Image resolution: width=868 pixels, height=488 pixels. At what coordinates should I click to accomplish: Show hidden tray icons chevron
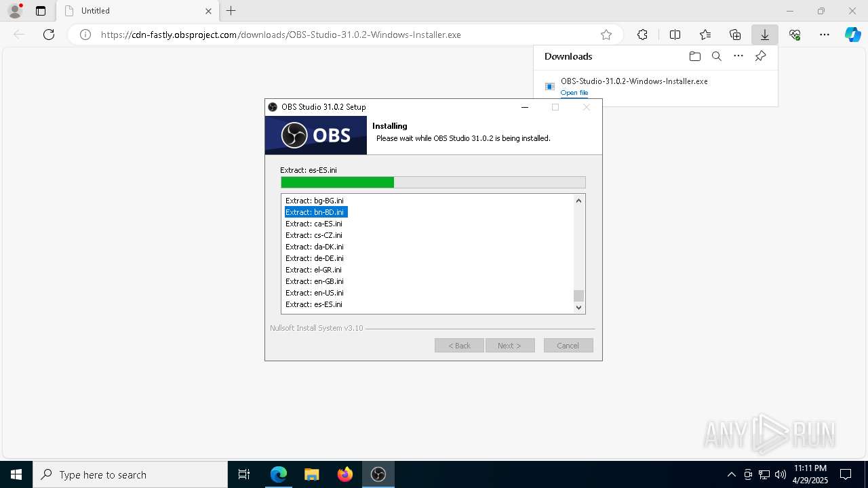pyautogui.click(x=731, y=474)
